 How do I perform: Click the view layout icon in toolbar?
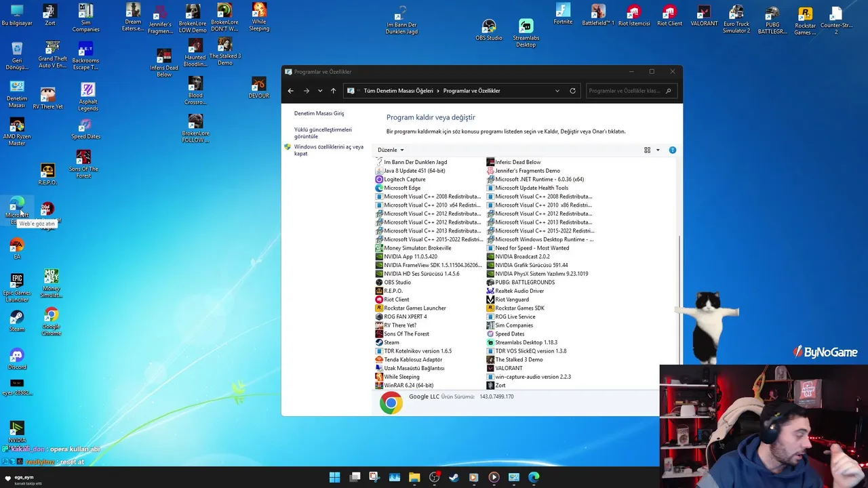(x=647, y=150)
